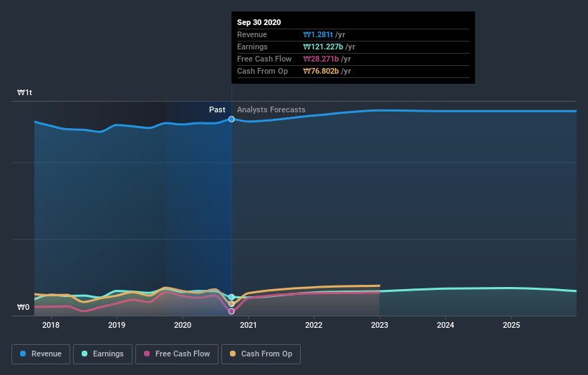
Task: Click the 2025 x-axis label
Action: pos(511,325)
